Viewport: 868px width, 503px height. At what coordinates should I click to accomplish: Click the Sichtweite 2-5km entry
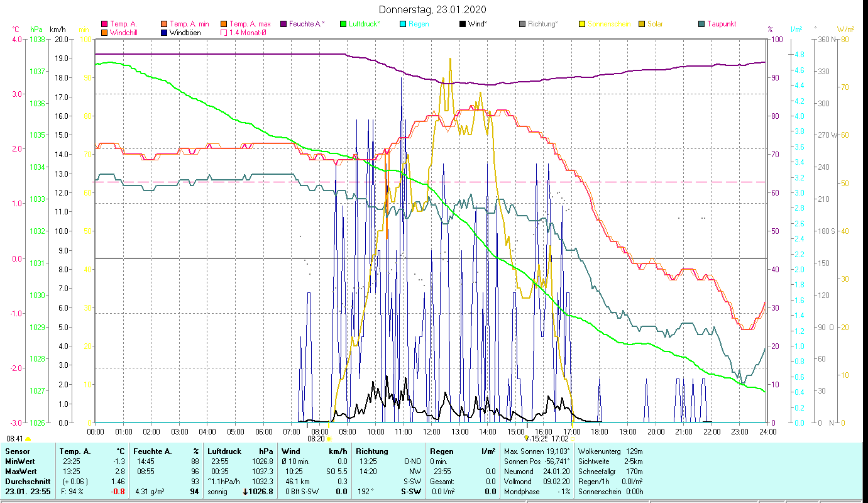coord(610,462)
